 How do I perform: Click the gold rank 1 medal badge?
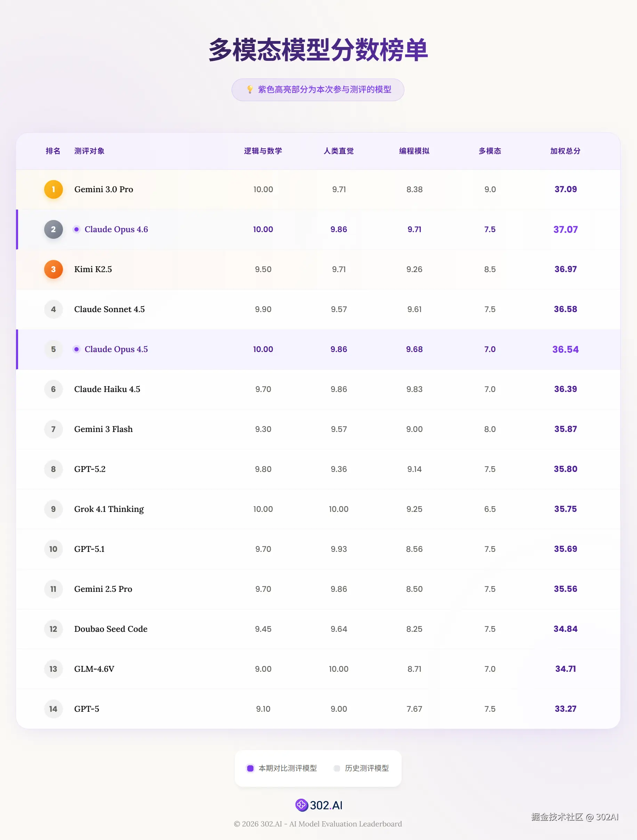coord(53,189)
